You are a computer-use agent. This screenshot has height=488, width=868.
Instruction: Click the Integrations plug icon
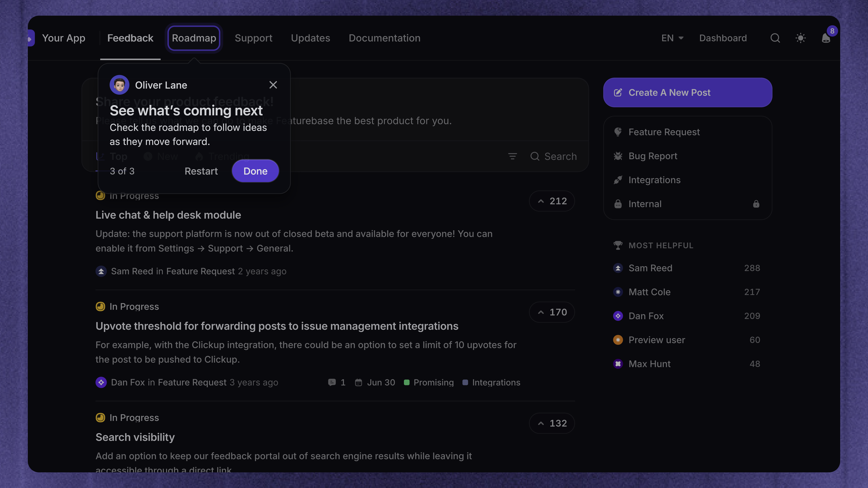(x=618, y=180)
